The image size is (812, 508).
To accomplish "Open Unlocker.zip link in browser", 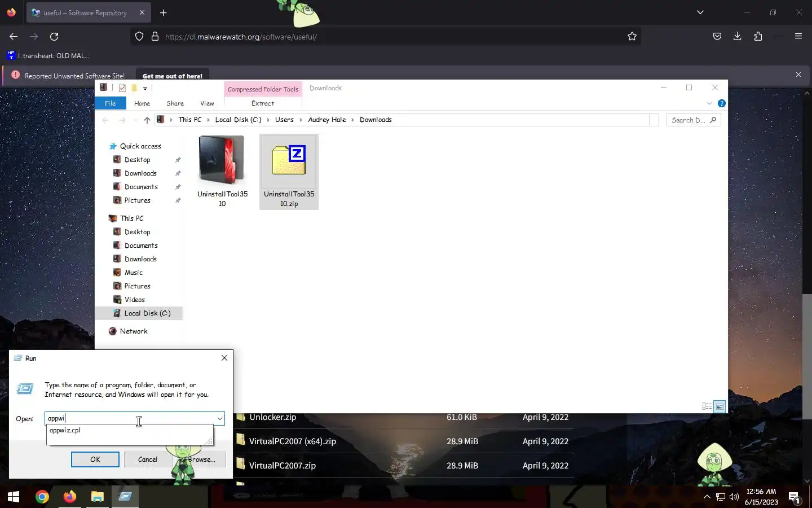I will pos(272,417).
